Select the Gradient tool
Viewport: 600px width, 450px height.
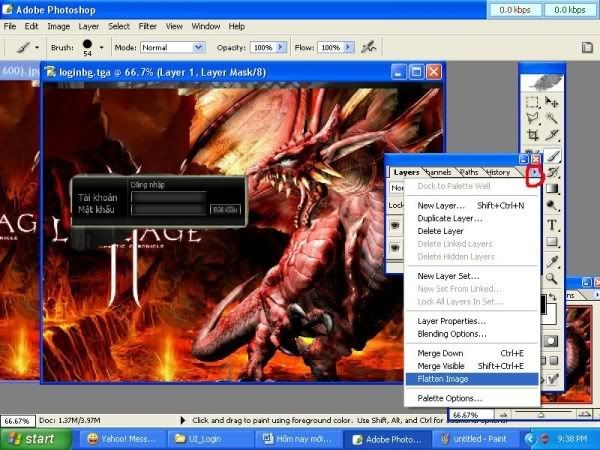552,189
